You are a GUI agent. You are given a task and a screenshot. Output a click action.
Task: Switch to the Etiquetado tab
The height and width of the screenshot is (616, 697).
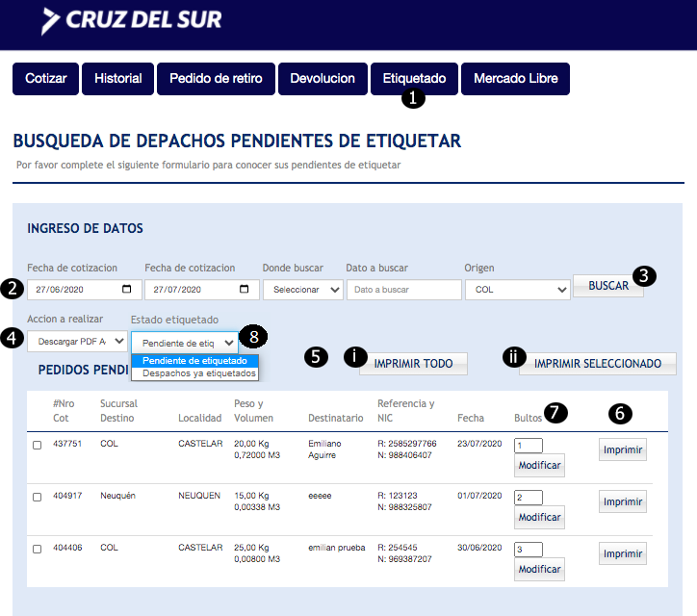(x=414, y=79)
